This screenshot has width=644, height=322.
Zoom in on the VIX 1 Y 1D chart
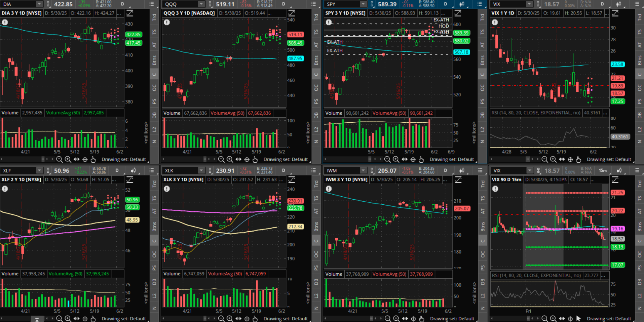553,159
